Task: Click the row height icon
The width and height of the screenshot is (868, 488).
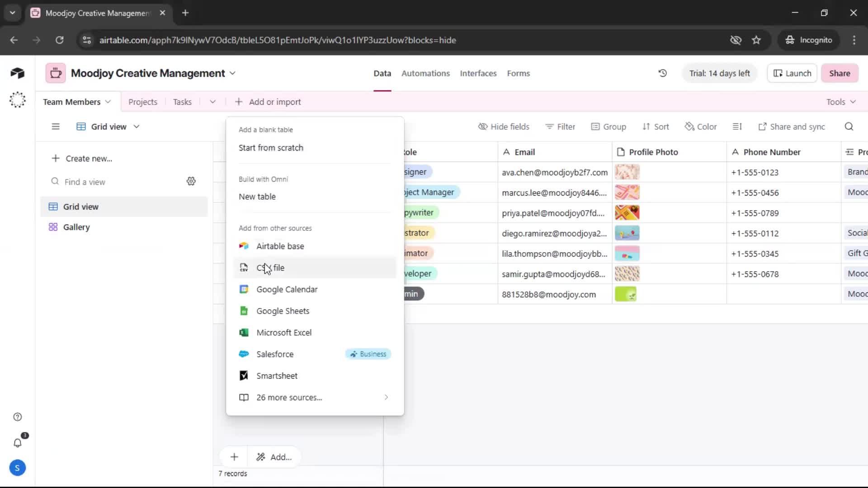Action: click(737, 127)
